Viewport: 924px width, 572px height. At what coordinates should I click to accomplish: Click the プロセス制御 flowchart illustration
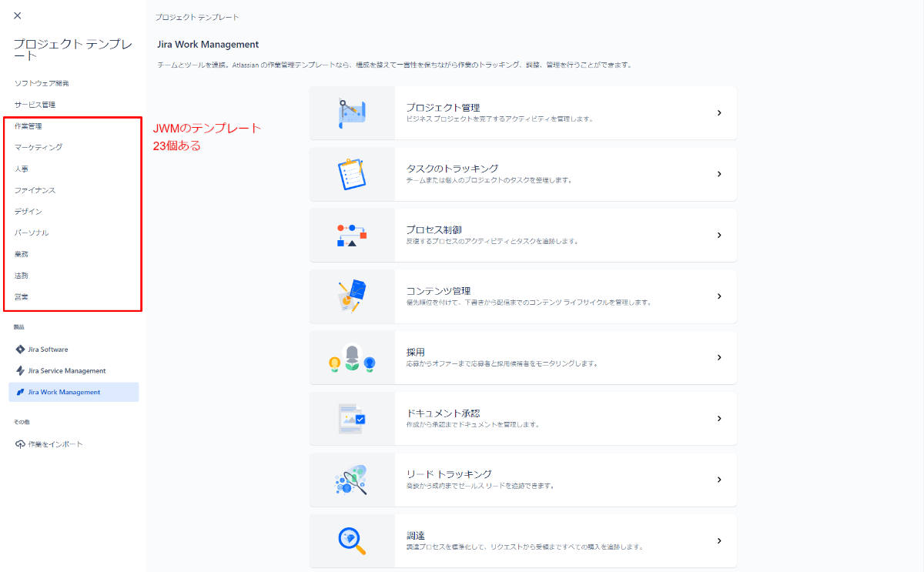point(352,235)
